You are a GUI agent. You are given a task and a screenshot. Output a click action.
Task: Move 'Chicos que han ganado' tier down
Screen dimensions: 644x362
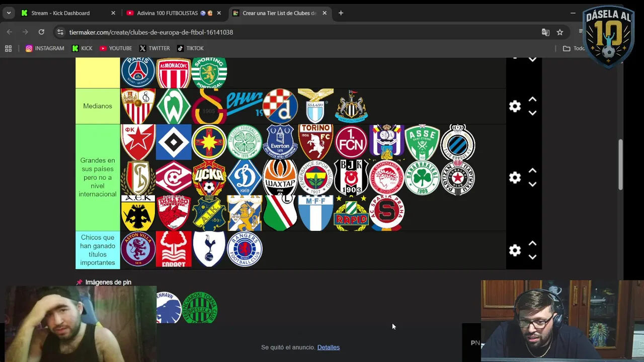click(532, 256)
